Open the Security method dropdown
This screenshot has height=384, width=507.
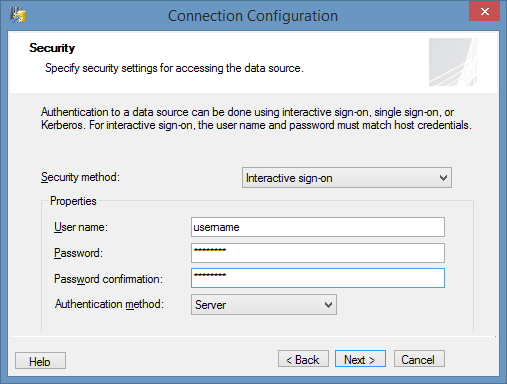click(x=347, y=178)
